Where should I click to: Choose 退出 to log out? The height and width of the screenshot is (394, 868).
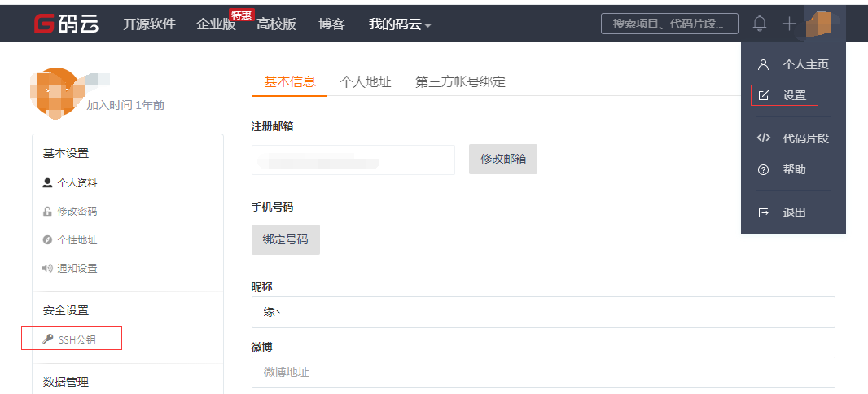click(x=794, y=212)
